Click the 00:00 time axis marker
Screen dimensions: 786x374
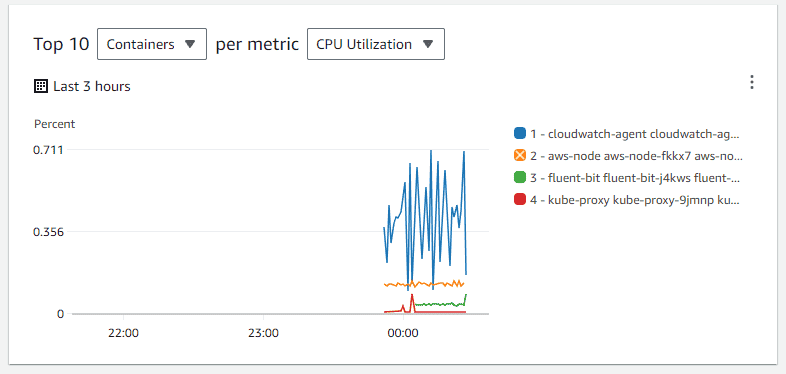coord(403,332)
